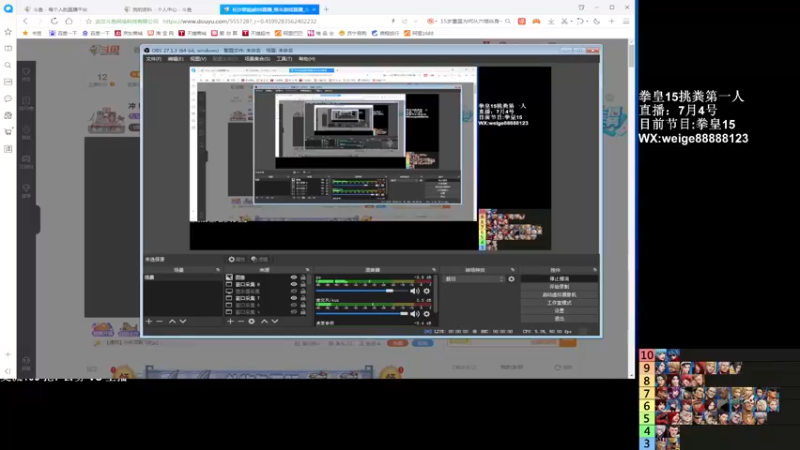This screenshot has height=450, width=800.
Task: Toggle visibility eye of 窗口采集 8 source
Action: coord(293,284)
